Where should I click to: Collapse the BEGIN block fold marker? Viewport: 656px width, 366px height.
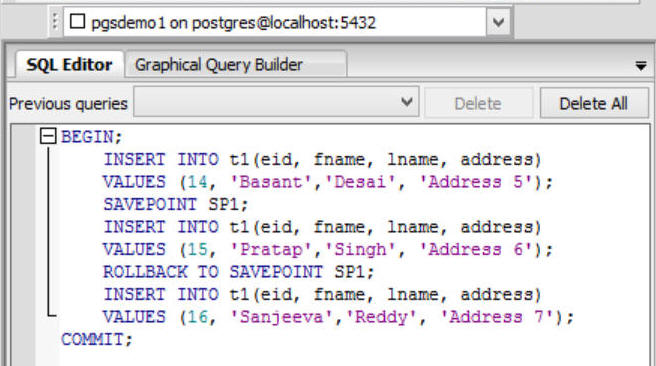click(x=48, y=136)
